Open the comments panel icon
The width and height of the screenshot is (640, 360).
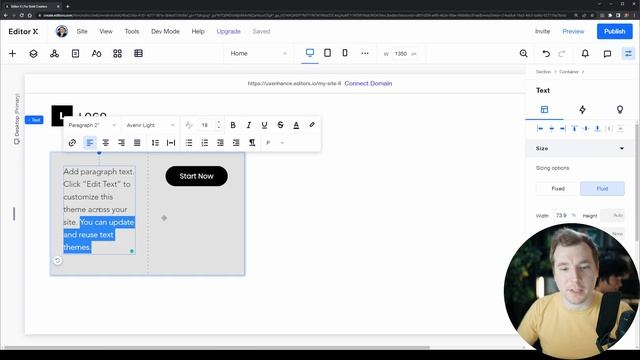click(x=607, y=53)
